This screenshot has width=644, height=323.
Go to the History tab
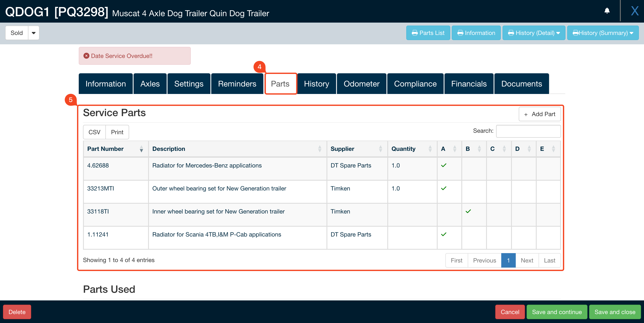pos(316,84)
